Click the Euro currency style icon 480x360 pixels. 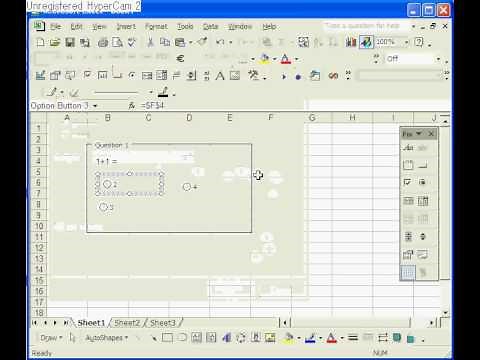(180, 59)
